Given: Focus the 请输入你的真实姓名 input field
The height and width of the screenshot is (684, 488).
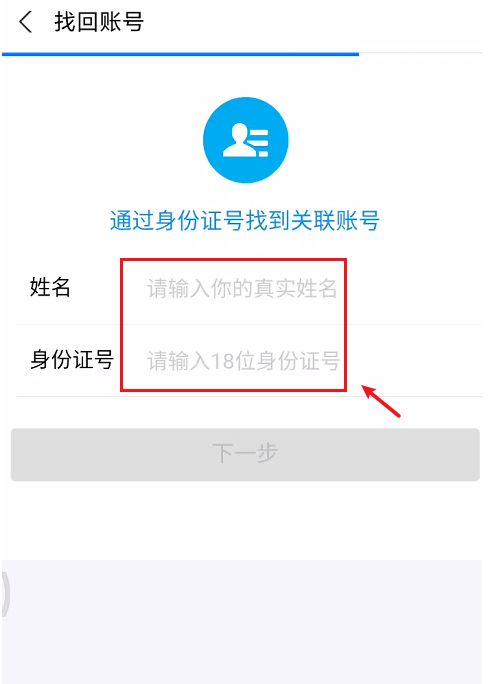Looking at the screenshot, I should [242, 288].
